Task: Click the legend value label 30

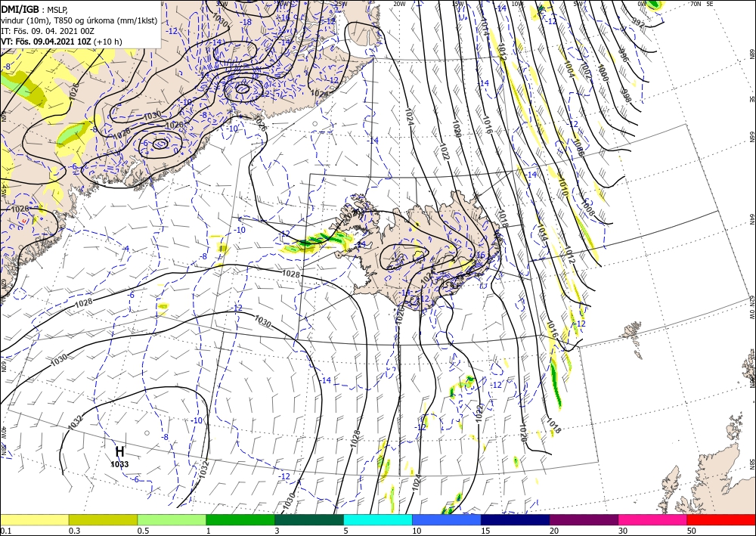Action: 623,531
